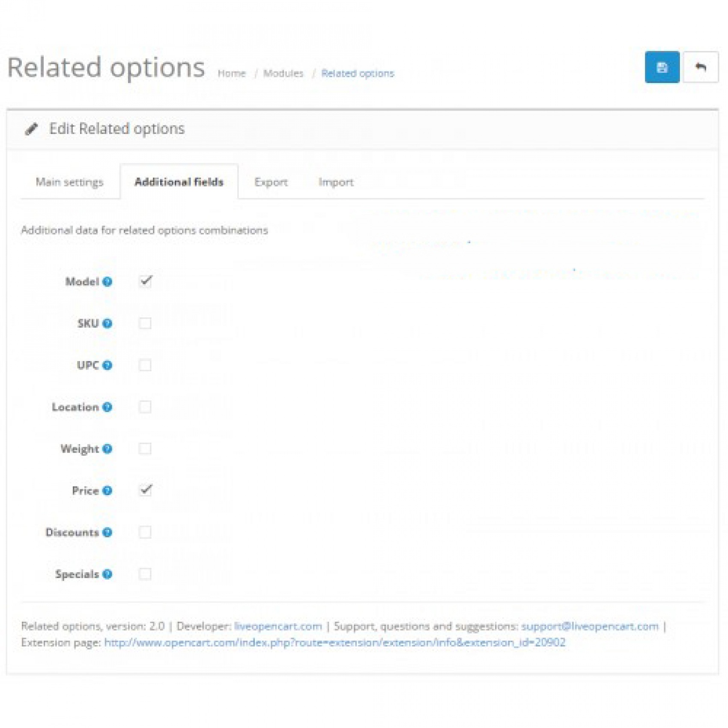The image size is (728, 728).
Task: Click the help icon next to Discounts
Action: coord(107,532)
